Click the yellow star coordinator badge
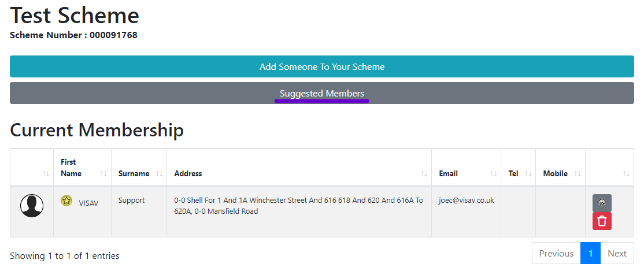The image size is (644, 271). click(x=66, y=201)
